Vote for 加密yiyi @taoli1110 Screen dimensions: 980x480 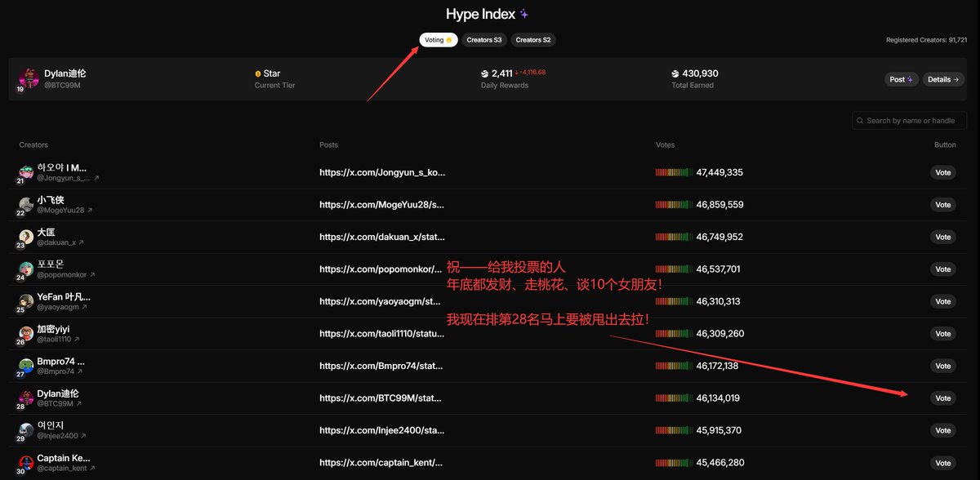coord(943,334)
